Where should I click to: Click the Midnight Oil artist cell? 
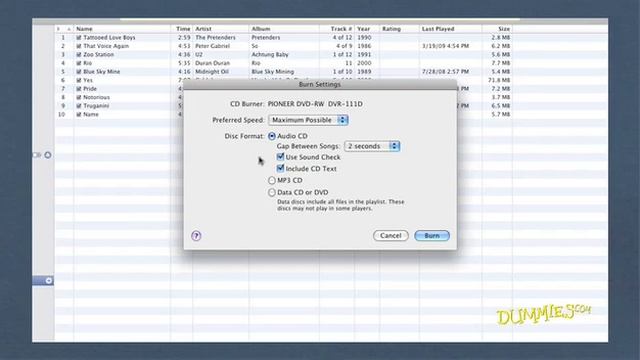[212, 72]
